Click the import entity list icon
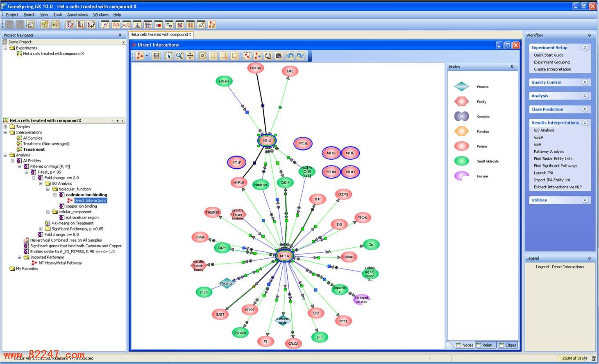Screen dimensions: 599x364 (x=91, y=25)
